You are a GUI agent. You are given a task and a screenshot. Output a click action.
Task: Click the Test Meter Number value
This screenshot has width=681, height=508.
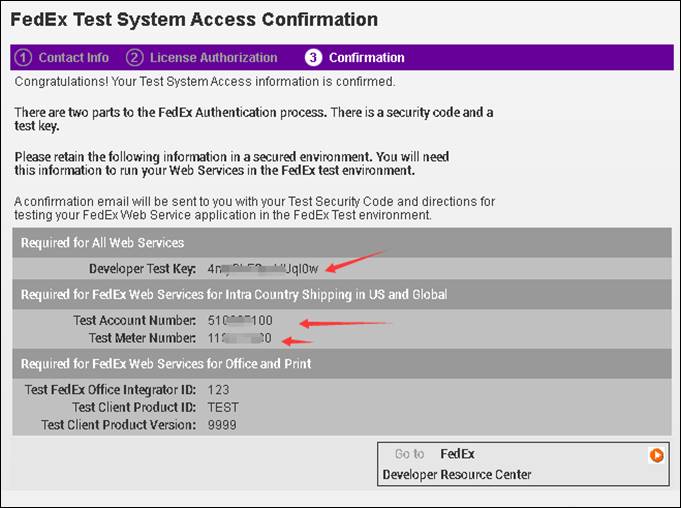[239, 338]
